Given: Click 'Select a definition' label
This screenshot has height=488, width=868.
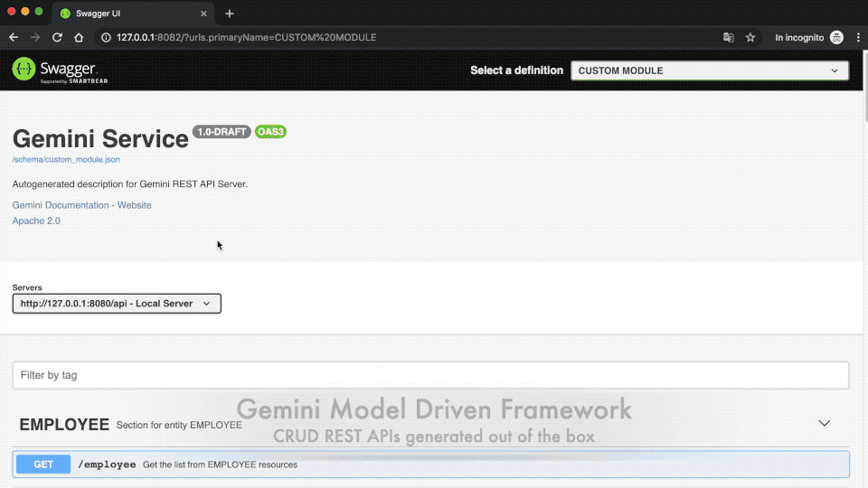Looking at the screenshot, I should click(x=516, y=70).
